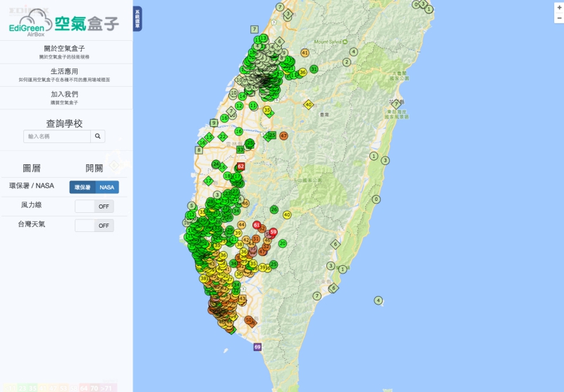Click the magnifier search button
Image resolution: width=564 pixels, height=392 pixels.
coord(97,136)
